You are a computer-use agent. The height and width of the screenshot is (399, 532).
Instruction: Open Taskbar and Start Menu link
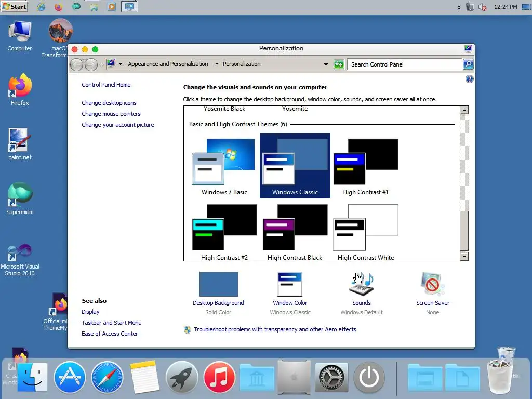111,323
